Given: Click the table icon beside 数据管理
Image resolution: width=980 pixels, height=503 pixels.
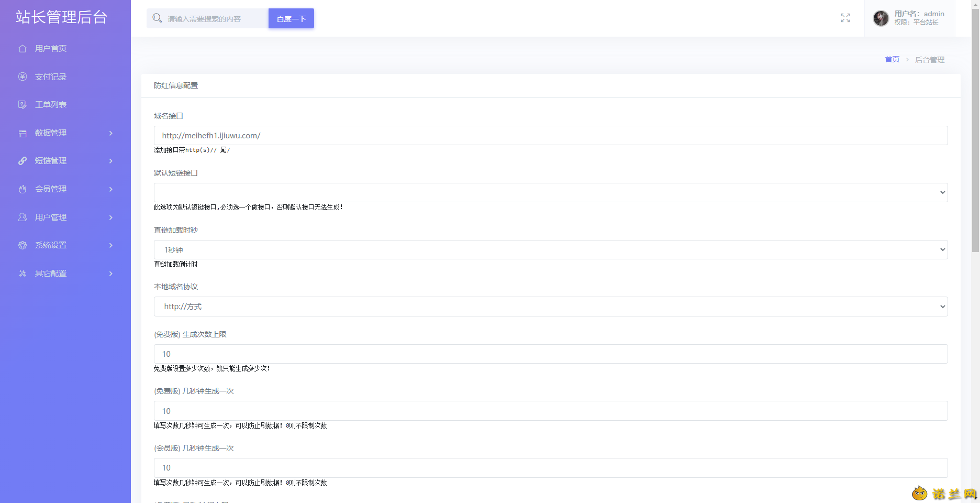Looking at the screenshot, I should pos(23,133).
